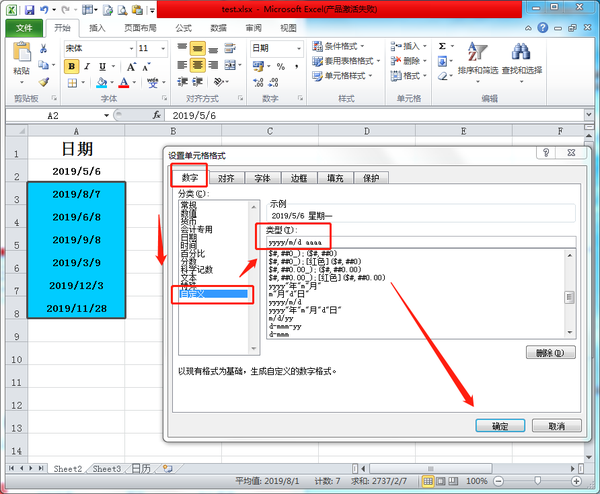Open 套用表格格式 table format dropdown
600x494 pixels.
[x=346, y=61]
